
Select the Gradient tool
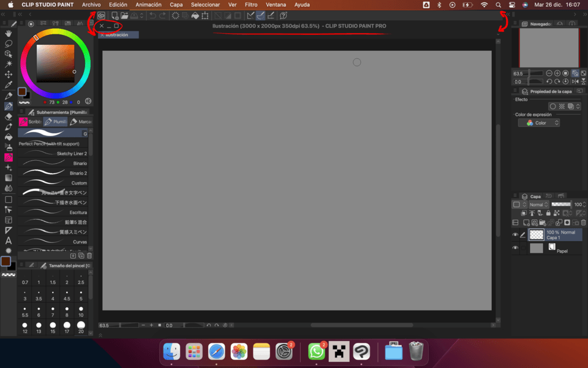point(8,178)
